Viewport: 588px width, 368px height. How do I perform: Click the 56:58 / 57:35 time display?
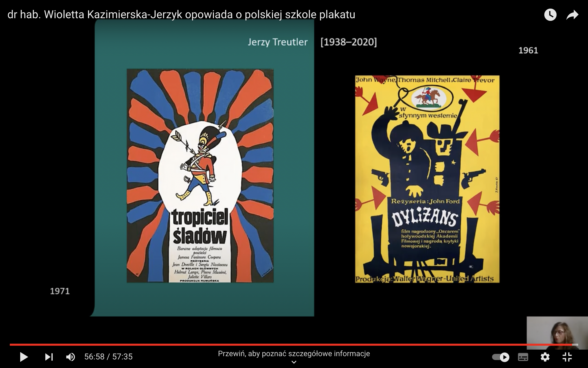(108, 357)
